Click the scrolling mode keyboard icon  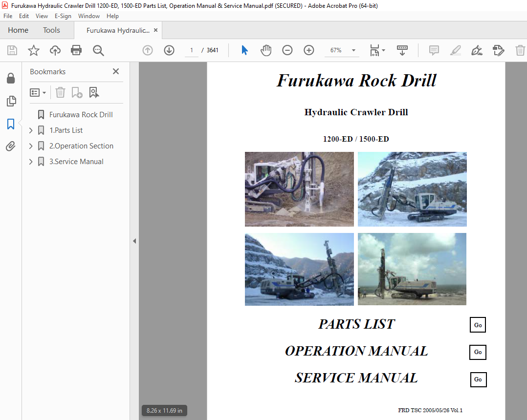click(402, 50)
